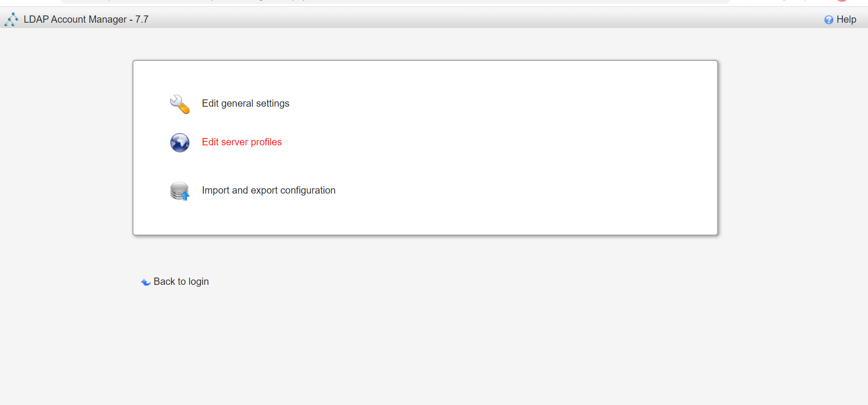Open Edit general settings

[246, 103]
